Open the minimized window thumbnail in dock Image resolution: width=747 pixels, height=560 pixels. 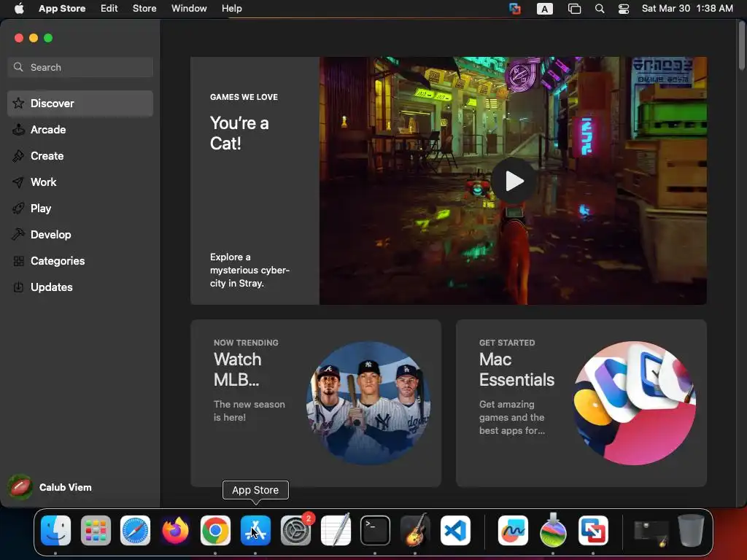click(x=651, y=533)
